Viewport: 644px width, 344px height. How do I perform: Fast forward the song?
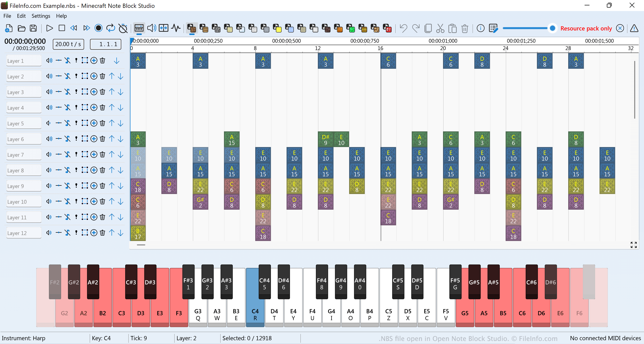[x=86, y=28]
